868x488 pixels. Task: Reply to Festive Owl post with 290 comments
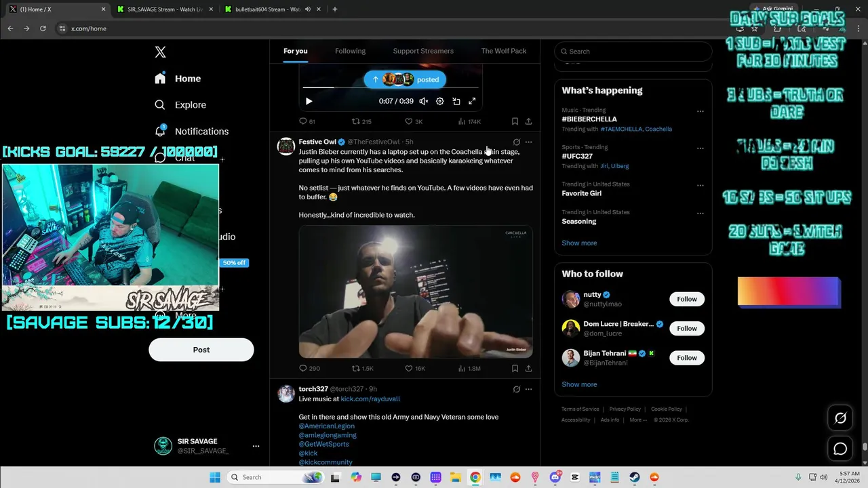point(309,368)
